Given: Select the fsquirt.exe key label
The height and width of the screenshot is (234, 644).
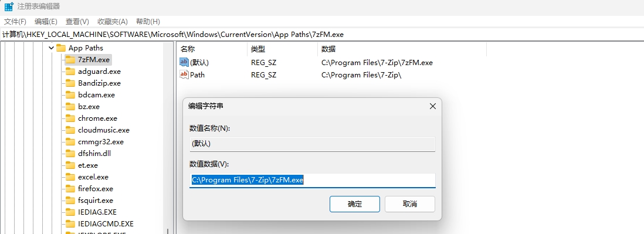Looking at the screenshot, I should point(95,201).
